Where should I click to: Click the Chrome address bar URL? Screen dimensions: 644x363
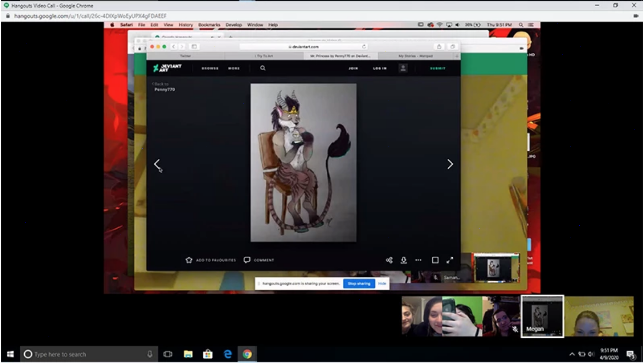coord(90,16)
